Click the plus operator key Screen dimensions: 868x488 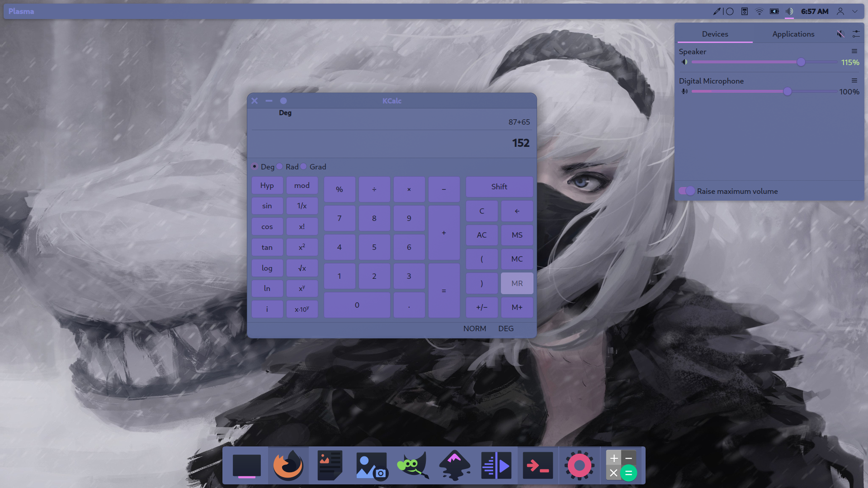pyautogui.click(x=444, y=233)
